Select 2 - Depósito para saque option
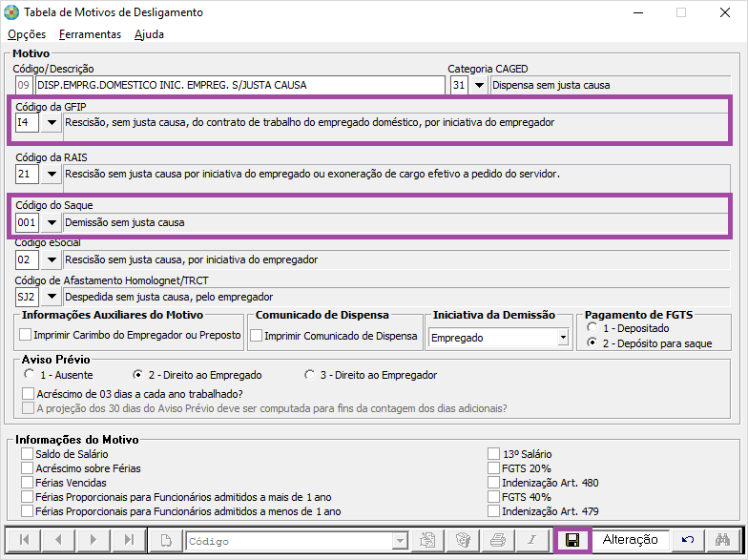This screenshot has width=748, height=560. [x=592, y=342]
